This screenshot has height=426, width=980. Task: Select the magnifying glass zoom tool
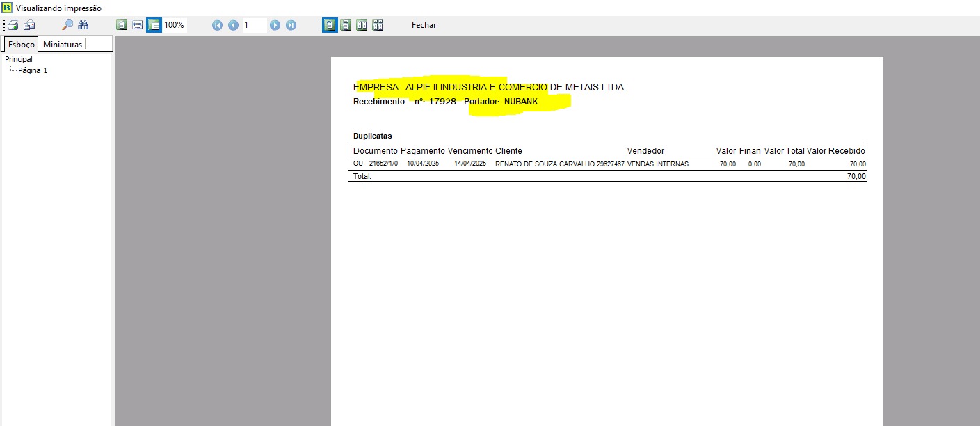click(67, 25)
